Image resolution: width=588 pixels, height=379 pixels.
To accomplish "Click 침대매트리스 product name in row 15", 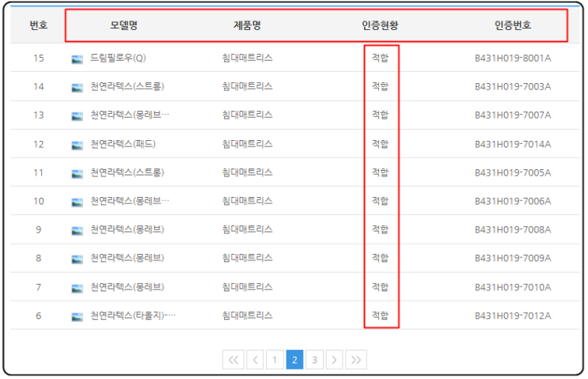I will pyautogui.click(x=247, y=58).
